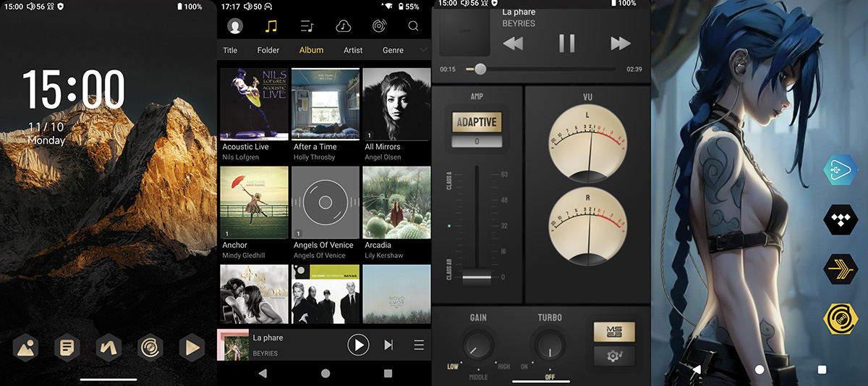868x386 pixels.
Task: Open the cloud music streaming icon
Action: click(x=343, y=26)
